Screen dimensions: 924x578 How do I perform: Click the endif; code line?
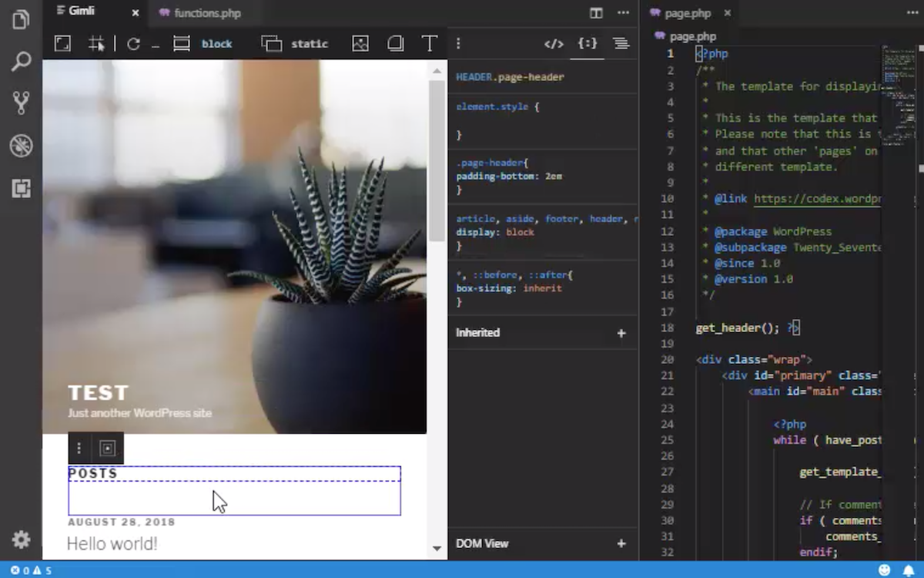pos(819,552)
